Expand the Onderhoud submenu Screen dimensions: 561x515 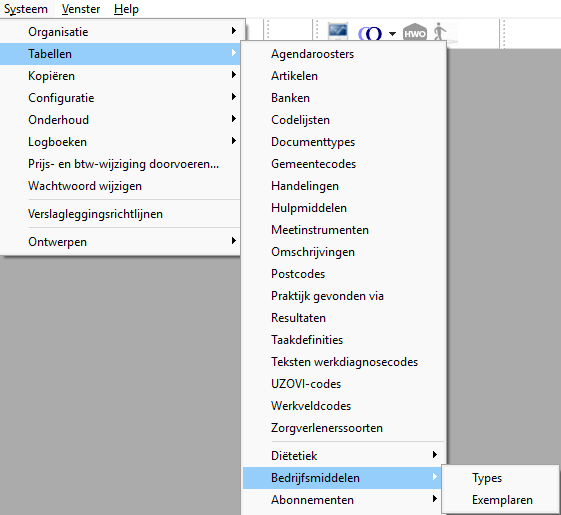pos(120,120)
